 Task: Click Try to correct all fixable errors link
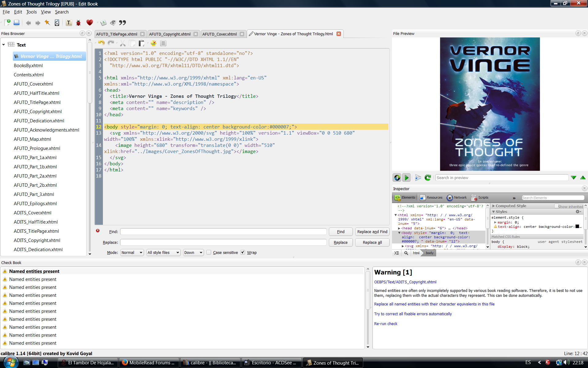pyautogui.click(x=413, y=314)
